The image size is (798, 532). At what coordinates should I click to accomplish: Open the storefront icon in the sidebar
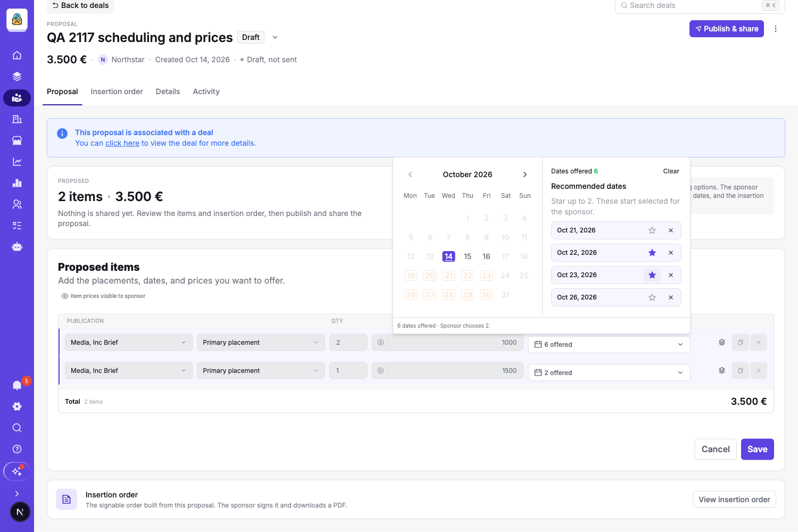pyautogui.click(x=17, y=140)
